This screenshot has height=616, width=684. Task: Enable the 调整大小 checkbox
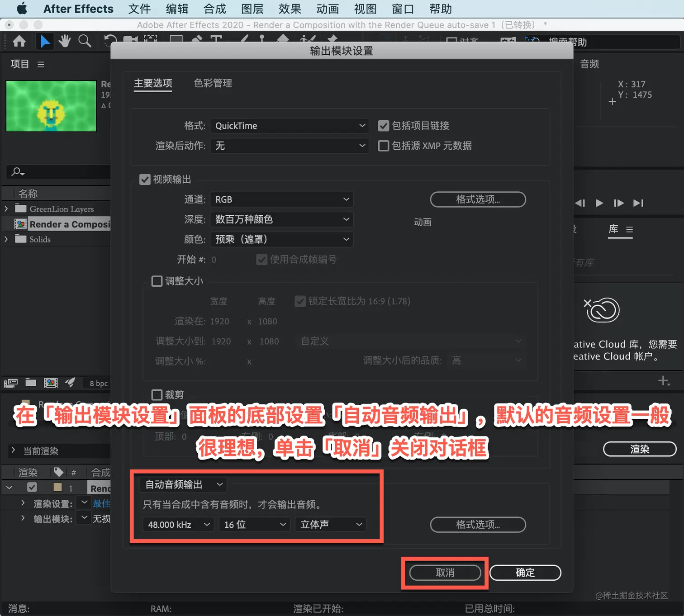pos(157,281)
